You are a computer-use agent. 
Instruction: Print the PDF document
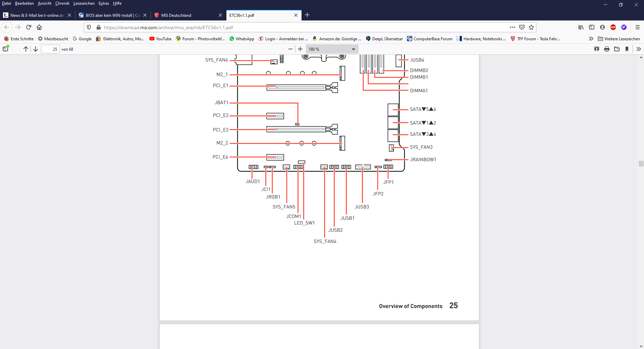(607, 49)
